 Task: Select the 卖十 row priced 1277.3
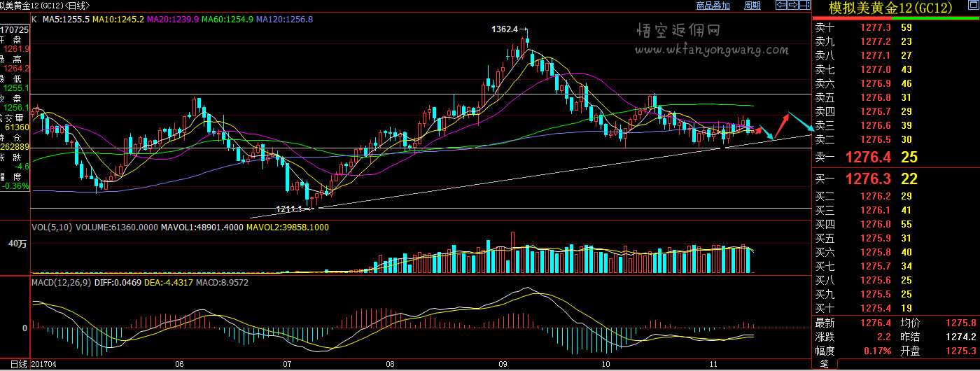point(895,27)
